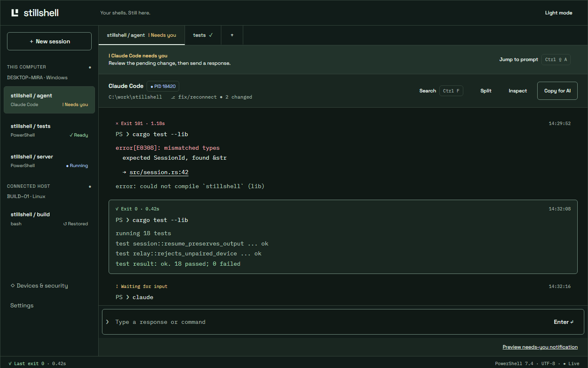This screenshot has height=368, width=588.
Task: Start a New session
Action: tap(49, 41)
